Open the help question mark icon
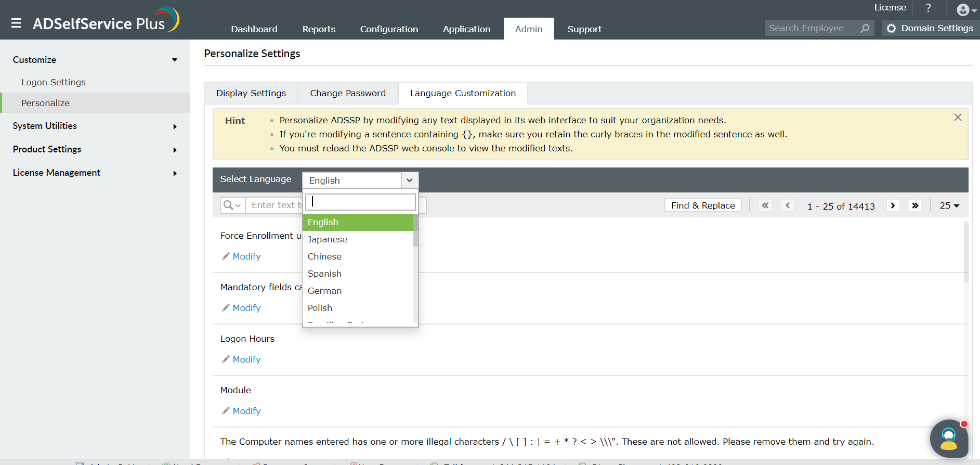Image resolution: width=980 pixels, height=465 pixels. click(x=929, y=8)
